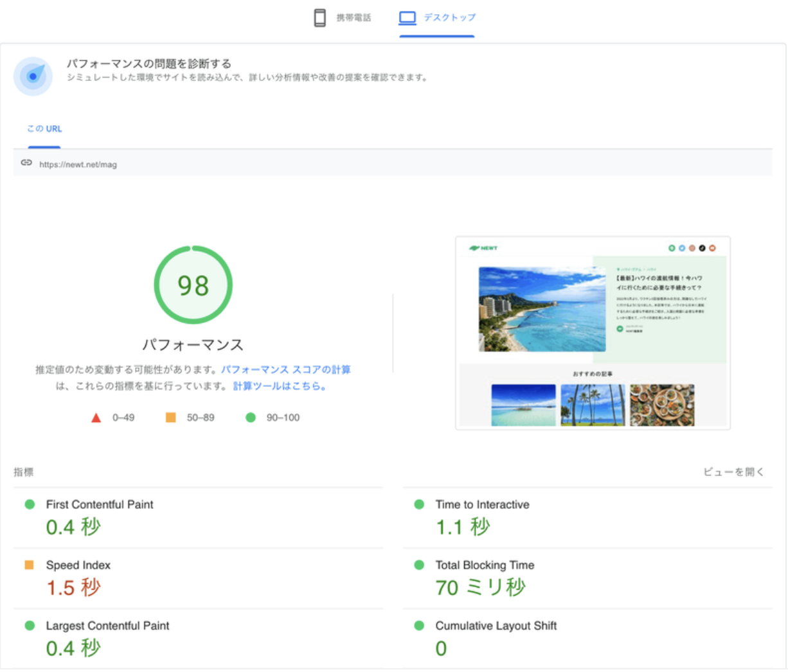Viewport: 788px width, 672px height.
Task: Expand metrics with ビューを開く
Action: [x=733, y=472]
